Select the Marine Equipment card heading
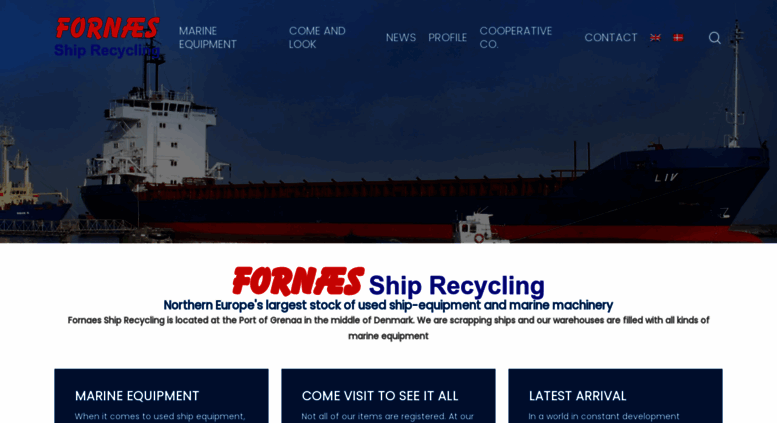Screen dimensions: 777x423 click(x=137, y=396)
